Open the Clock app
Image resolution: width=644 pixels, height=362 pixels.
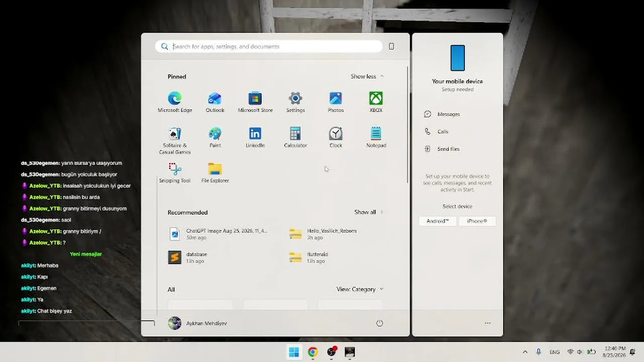point(336,137)
